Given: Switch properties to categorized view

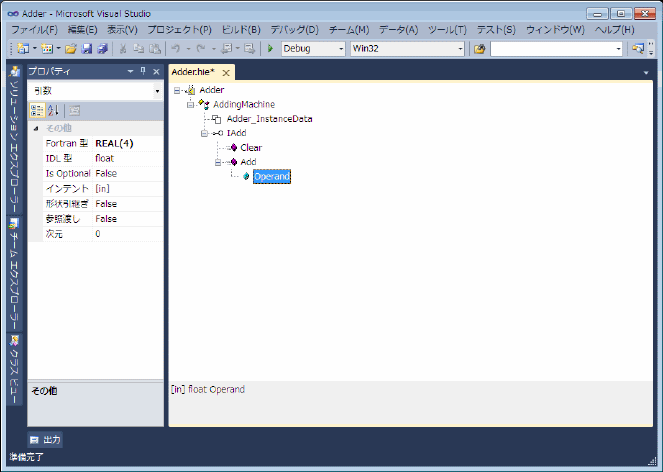Looking at the screenshot, I should (x=37, y=110).
